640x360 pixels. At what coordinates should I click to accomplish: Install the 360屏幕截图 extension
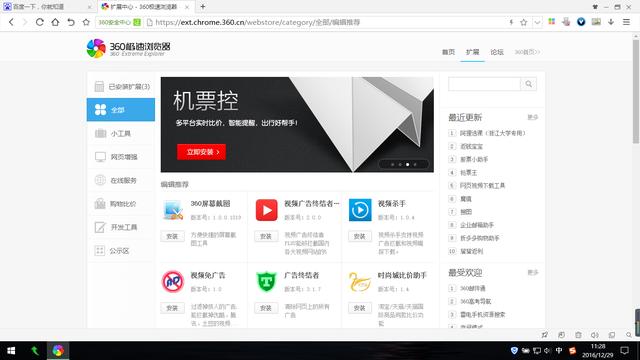tap(172, 236)
